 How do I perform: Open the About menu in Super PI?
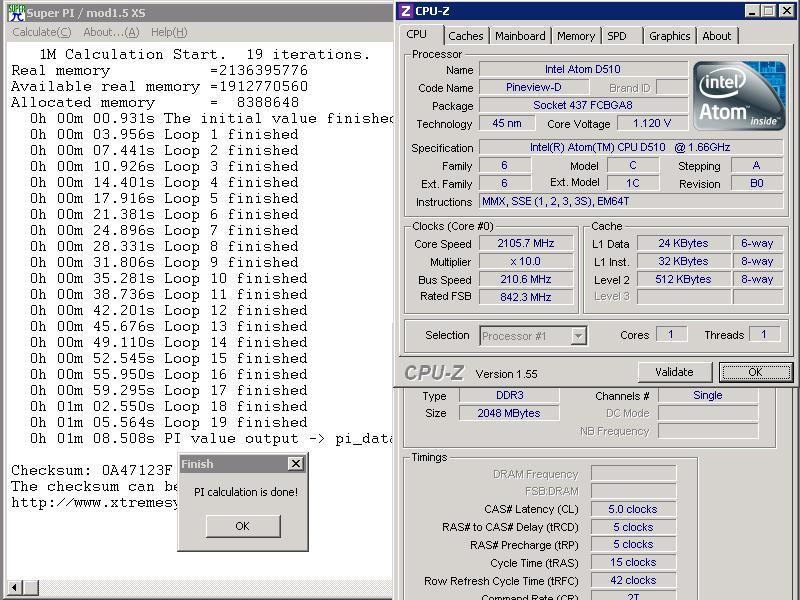pyautogui.click(x=111, y=32)
